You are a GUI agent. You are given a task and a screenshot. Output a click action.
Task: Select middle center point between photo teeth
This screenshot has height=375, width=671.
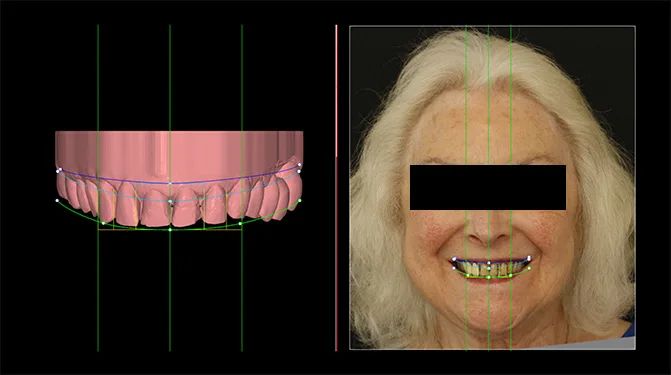coord(489,269)
